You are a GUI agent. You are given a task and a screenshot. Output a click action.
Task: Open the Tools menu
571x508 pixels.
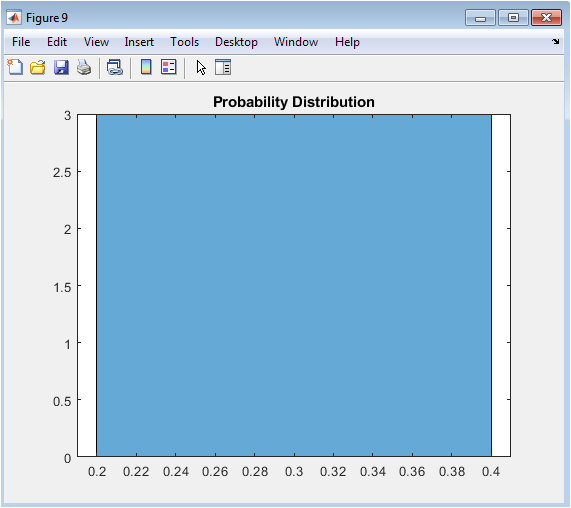(x=185, y=42)
